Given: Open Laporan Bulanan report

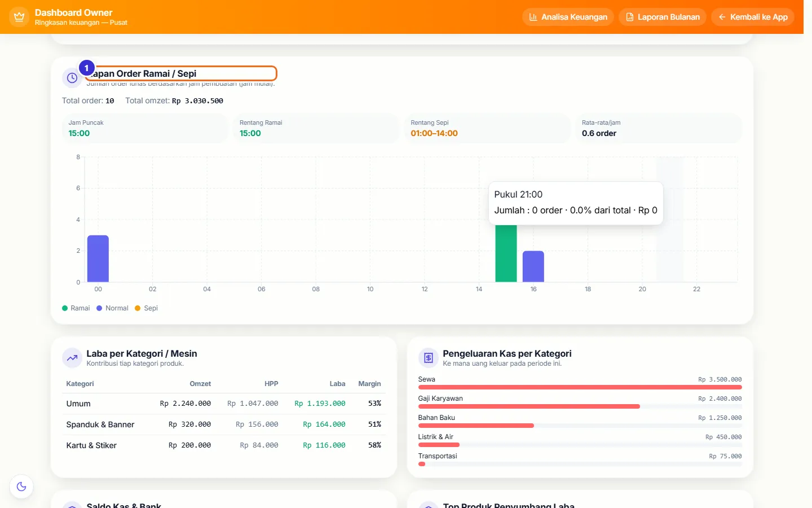Looking at the screenshot, I should tap(663, 17).
